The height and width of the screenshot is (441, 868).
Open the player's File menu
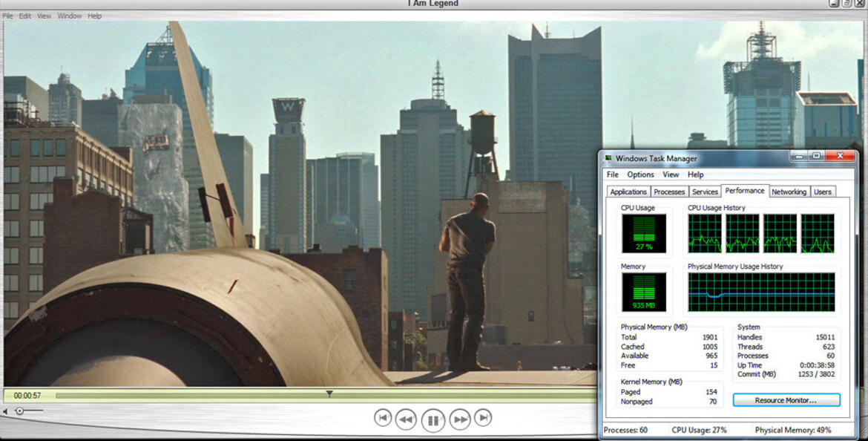(7, 16)
